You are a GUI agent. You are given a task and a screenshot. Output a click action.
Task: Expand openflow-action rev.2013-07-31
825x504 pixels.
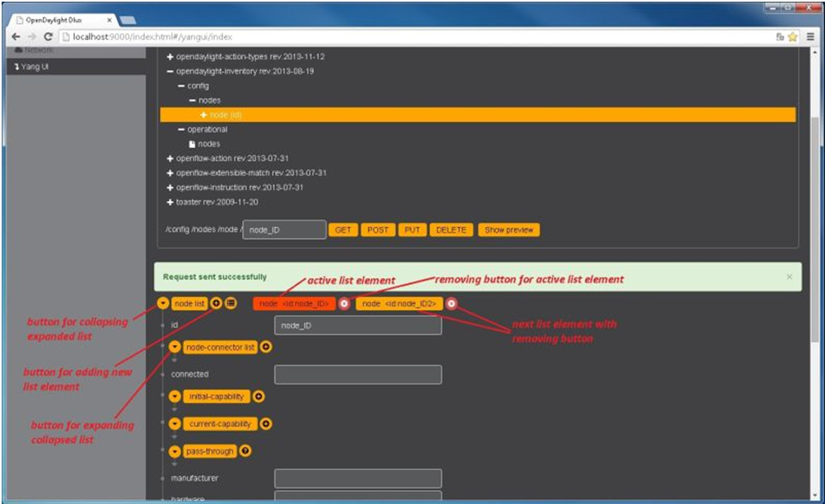click(170, 158)
